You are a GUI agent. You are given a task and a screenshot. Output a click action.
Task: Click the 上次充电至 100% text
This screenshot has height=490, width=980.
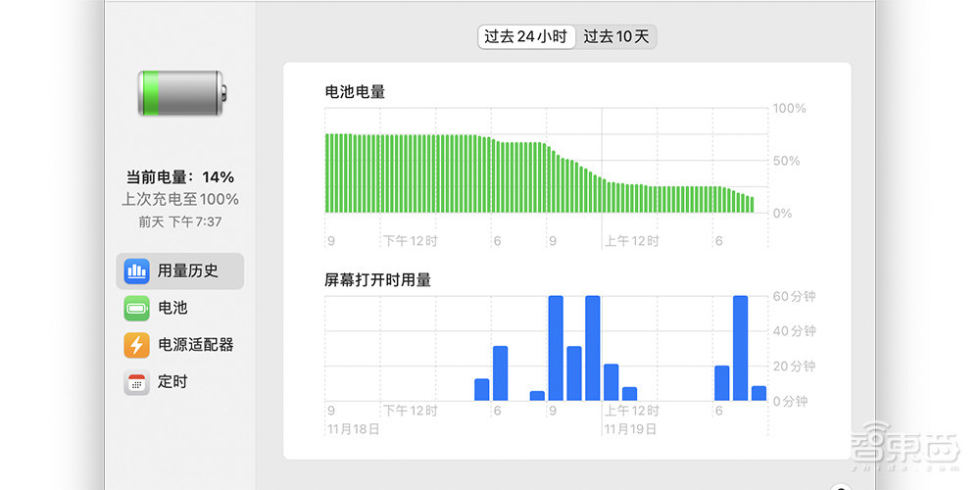tap(180, 199)
